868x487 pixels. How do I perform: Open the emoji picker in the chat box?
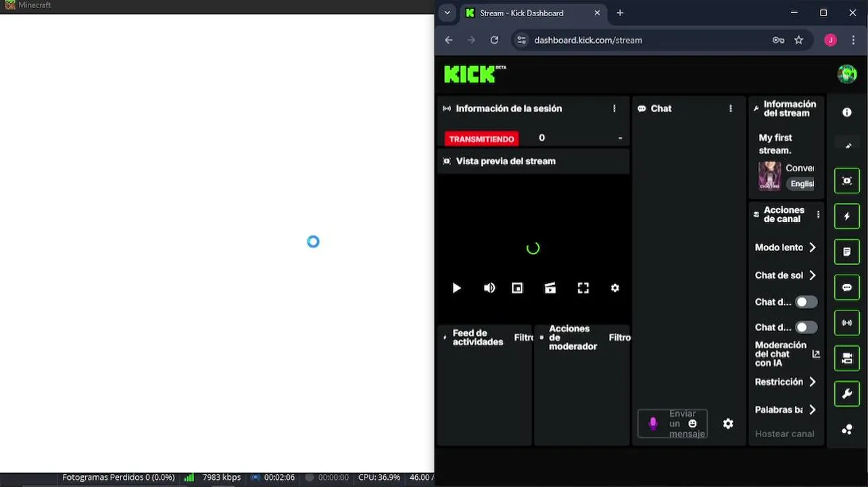coord(692,423)
